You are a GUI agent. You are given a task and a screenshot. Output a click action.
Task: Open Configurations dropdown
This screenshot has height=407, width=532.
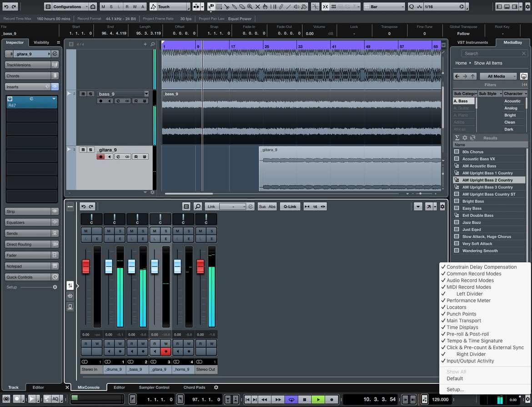[66, 6]
